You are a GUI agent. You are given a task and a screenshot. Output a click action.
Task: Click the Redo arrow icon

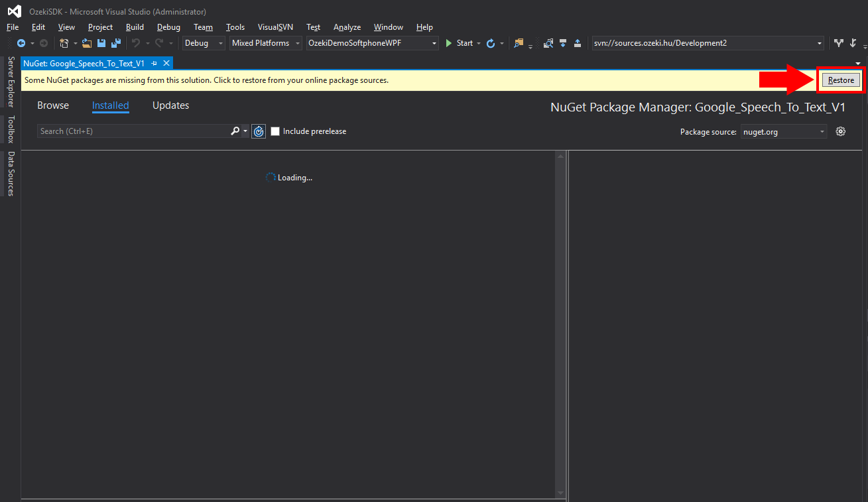point(159,43)
